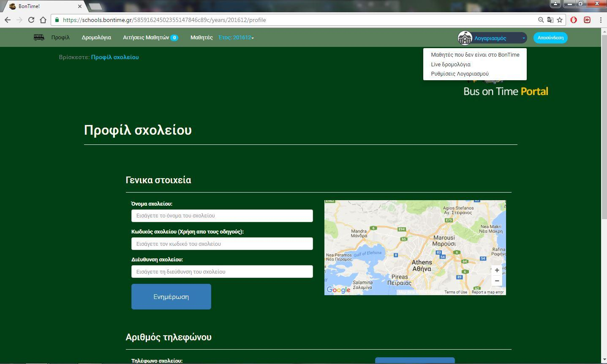Click the Gulf of Elefsina map label
The image size is (607, 364).
click(x=367, y=253)
